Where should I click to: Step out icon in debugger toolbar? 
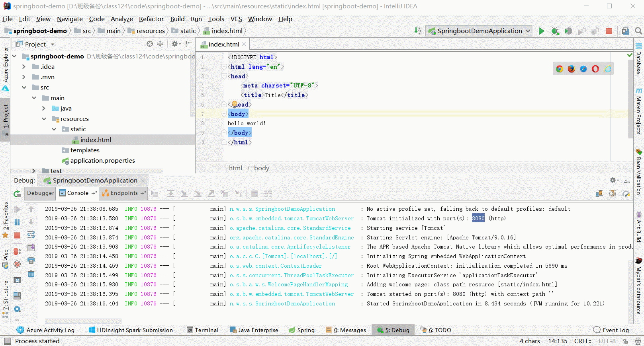click(211, 194)
